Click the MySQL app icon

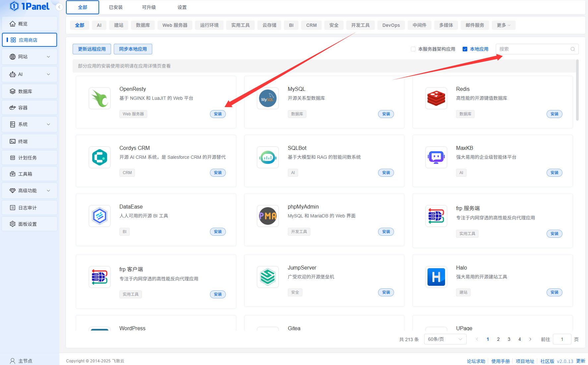tap(268, 98)
